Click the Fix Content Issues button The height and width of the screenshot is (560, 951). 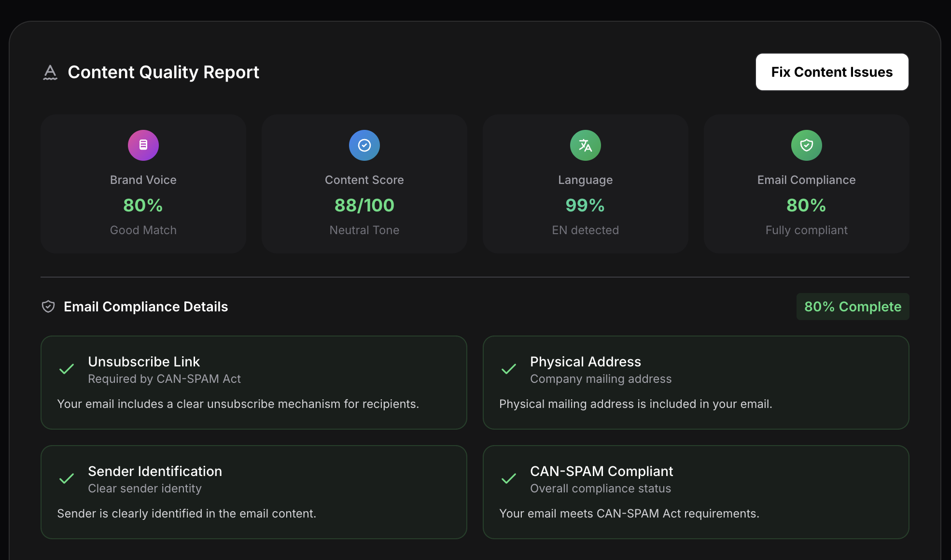(x=832, y=72)
